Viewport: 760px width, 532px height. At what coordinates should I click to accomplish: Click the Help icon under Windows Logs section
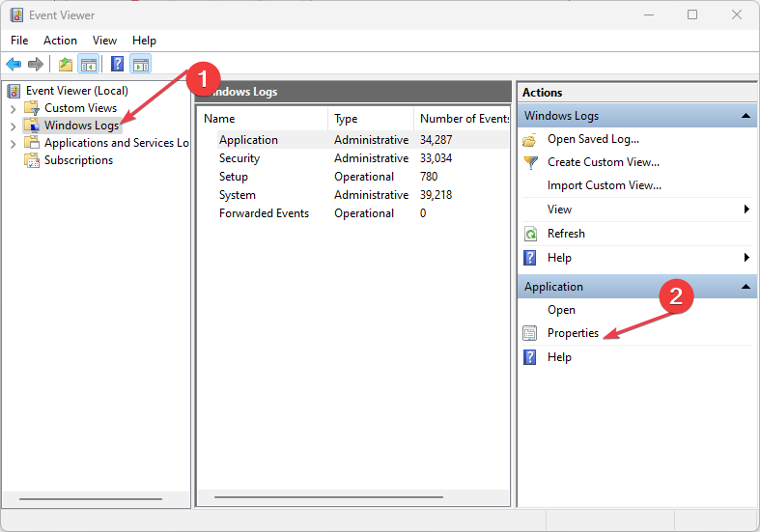tap(530, 258)
